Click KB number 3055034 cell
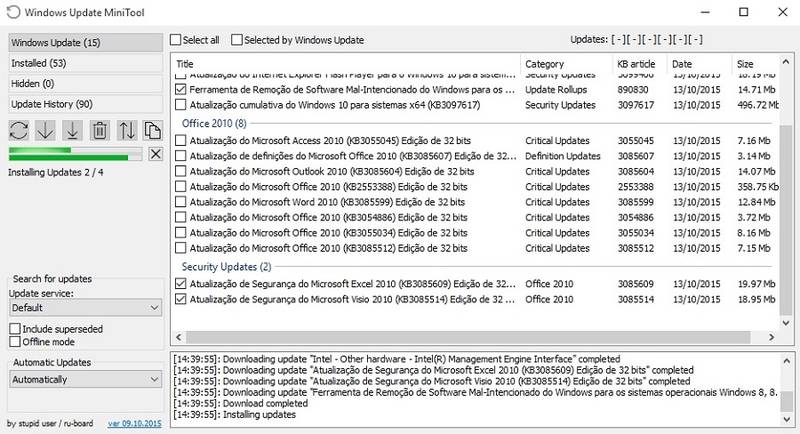800x434 pixels. click(636, 233)
